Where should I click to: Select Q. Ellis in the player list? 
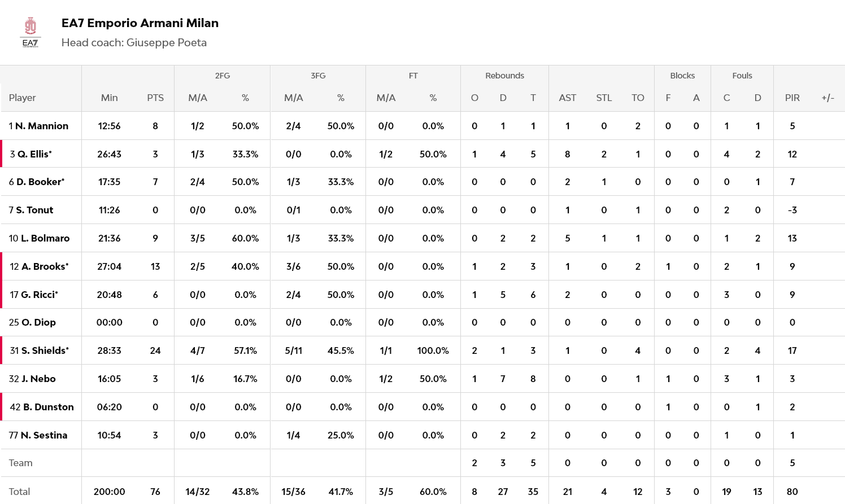point(34,154)
